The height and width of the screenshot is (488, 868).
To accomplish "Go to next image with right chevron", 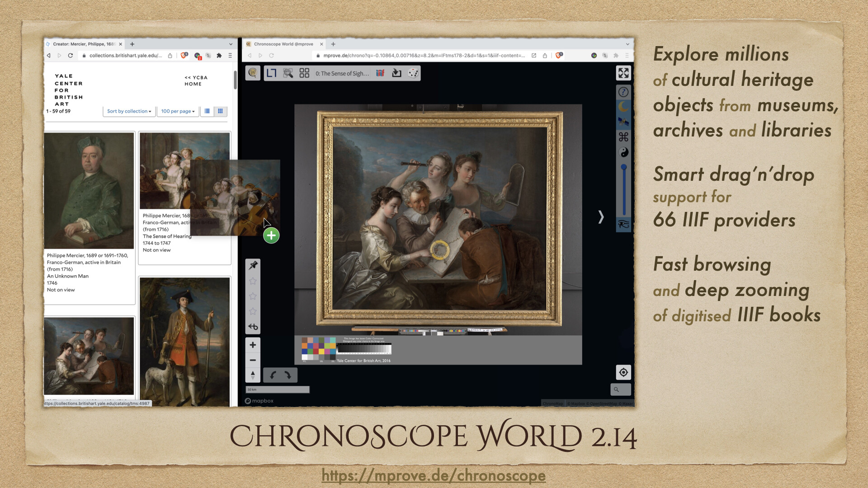I will 601,217.
